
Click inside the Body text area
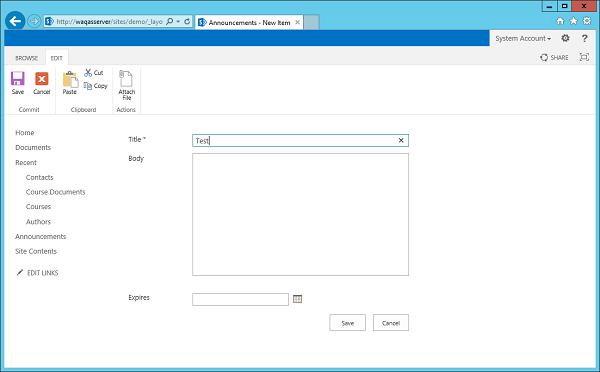pos(300,214)
